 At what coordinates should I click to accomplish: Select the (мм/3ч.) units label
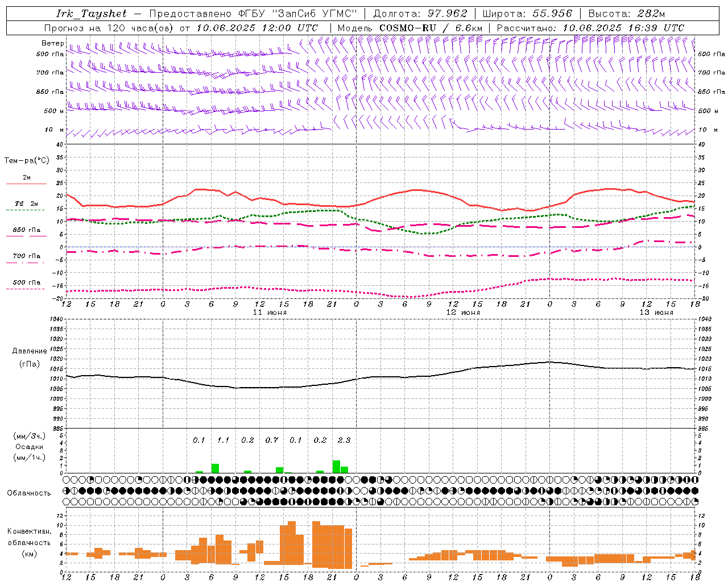click(x=29, y=436)
